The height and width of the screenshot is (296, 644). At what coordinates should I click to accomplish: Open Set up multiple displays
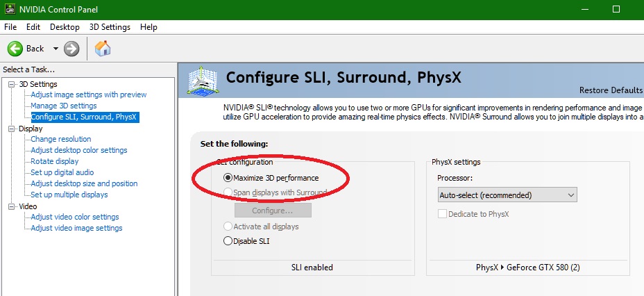pos(69,195)
